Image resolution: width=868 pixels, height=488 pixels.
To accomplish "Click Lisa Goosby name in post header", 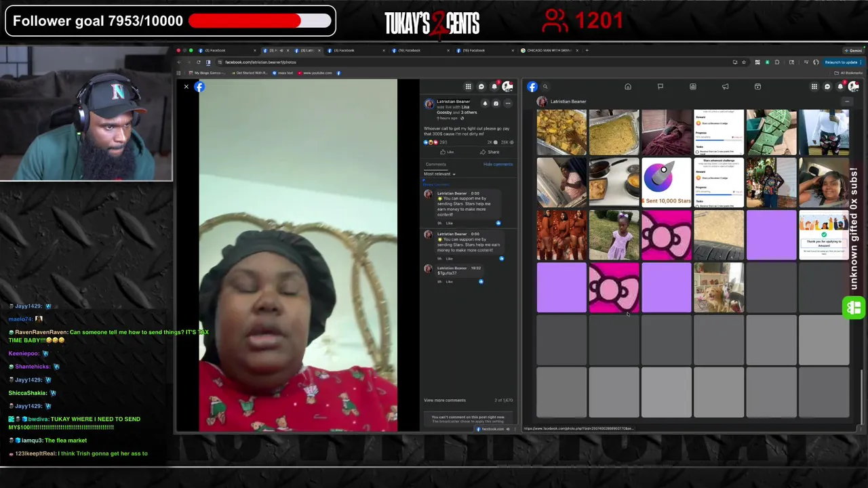I will [x=464, y=107].
